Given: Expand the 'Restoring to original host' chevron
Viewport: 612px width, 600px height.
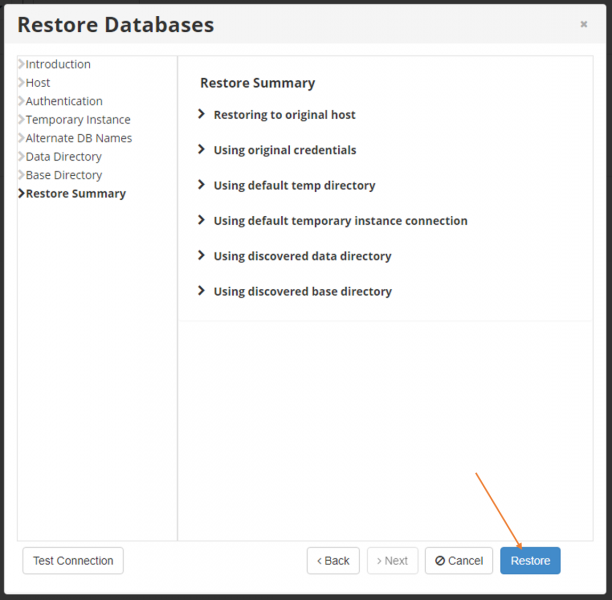Looking at the screenshot, I should pos(201,114).
